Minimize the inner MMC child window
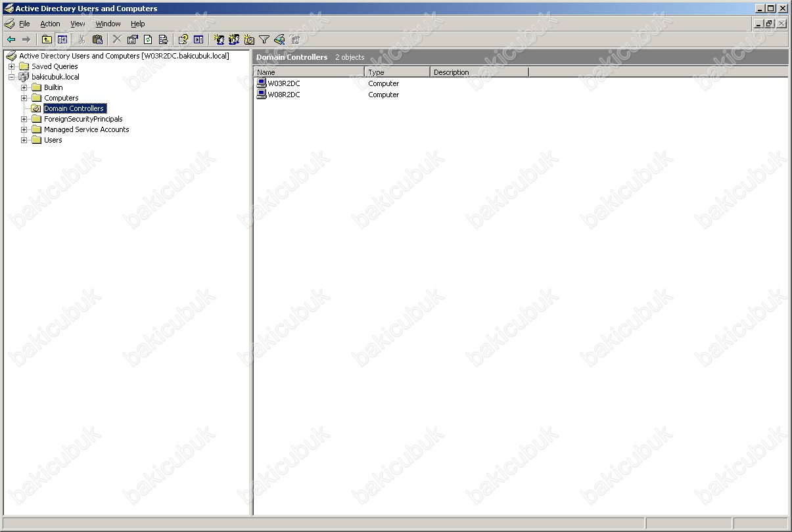Image resolution: width=792 pixels, height=532 pixels. [758, 24]
